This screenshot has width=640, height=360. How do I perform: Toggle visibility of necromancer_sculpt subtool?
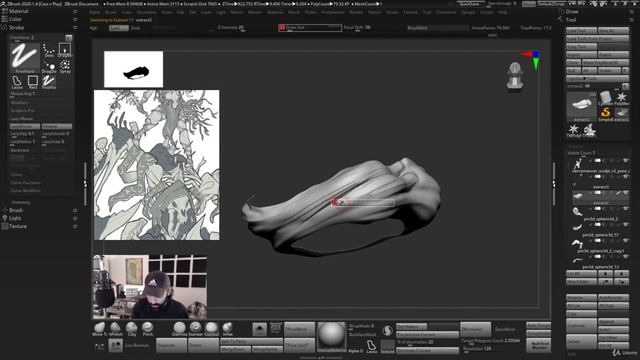click(x=626, y=161)
